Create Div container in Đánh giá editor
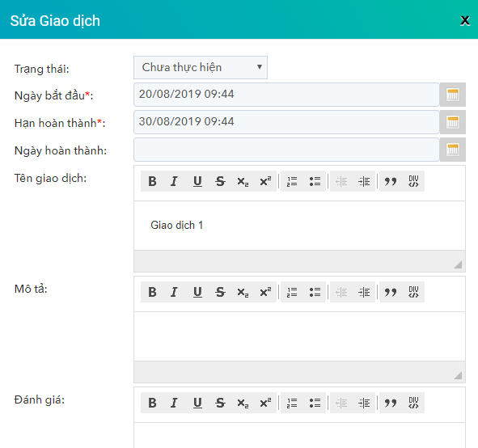The image size is (478, 448). click(413, 403)
